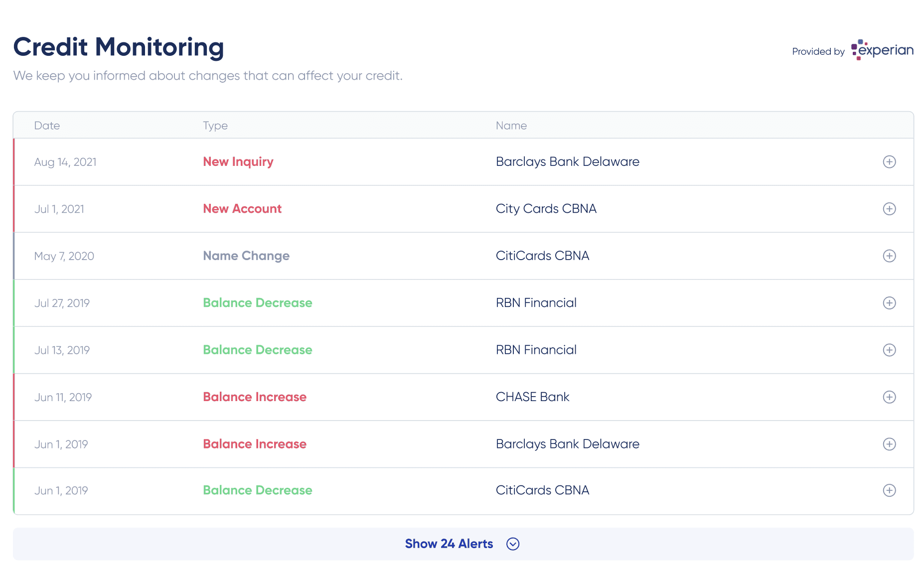Click Show 24 Alerts button

click(463, 544)
